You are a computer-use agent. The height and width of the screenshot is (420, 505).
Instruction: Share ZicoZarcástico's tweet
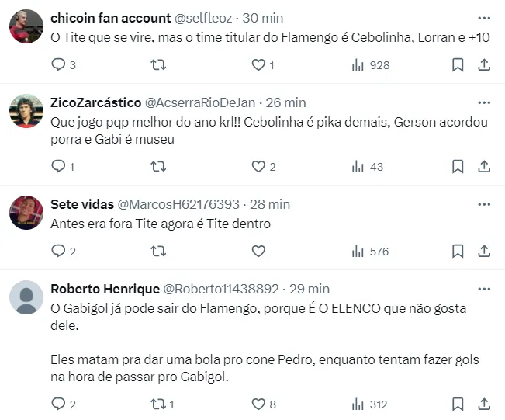(483, 166)
